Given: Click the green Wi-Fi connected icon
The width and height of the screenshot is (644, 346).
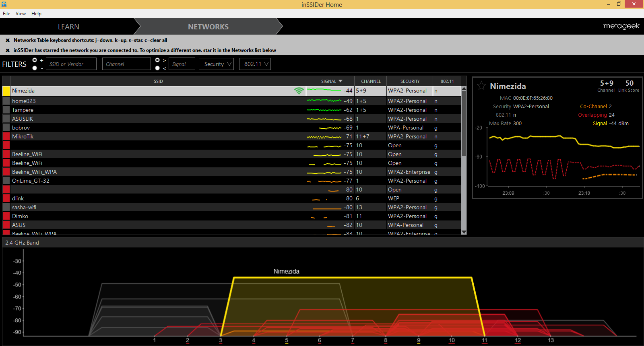Looking at the screenshot, I should point(299,91).
